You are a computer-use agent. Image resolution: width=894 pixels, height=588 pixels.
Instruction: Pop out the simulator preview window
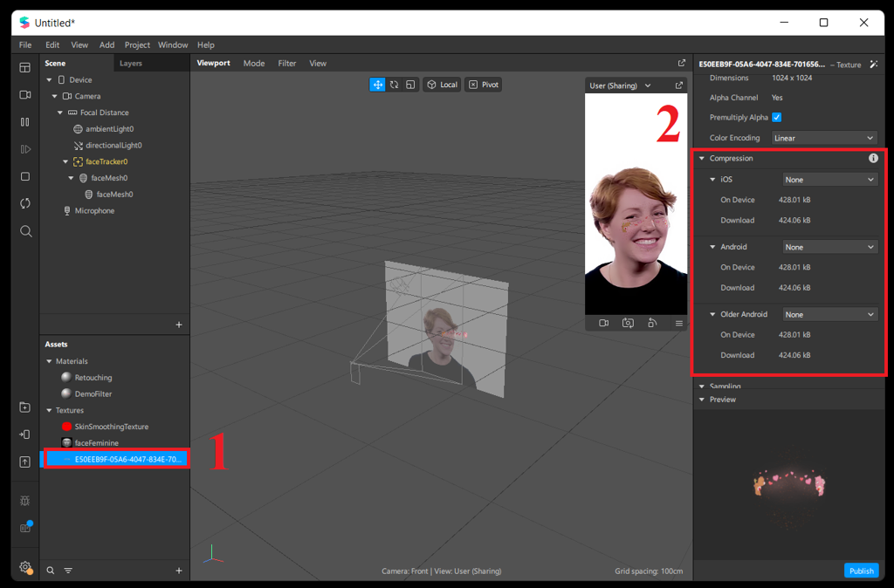click(x=678, y=85)
